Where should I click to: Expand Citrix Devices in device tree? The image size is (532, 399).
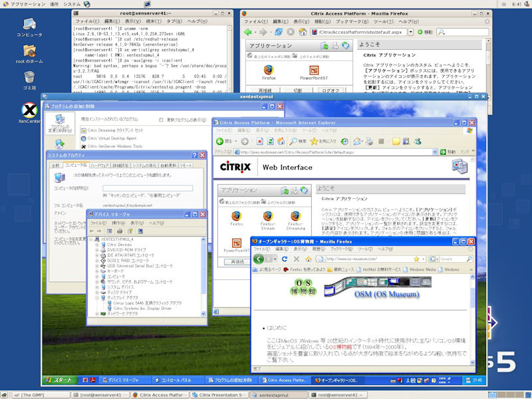97,245
